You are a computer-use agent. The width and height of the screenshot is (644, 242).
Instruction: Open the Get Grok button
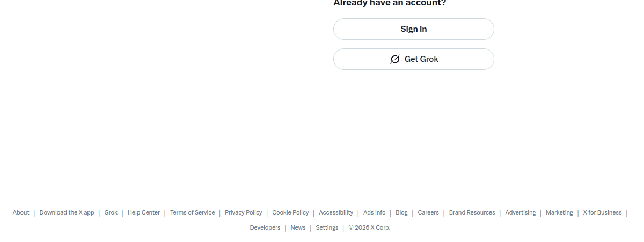(413, 59)
